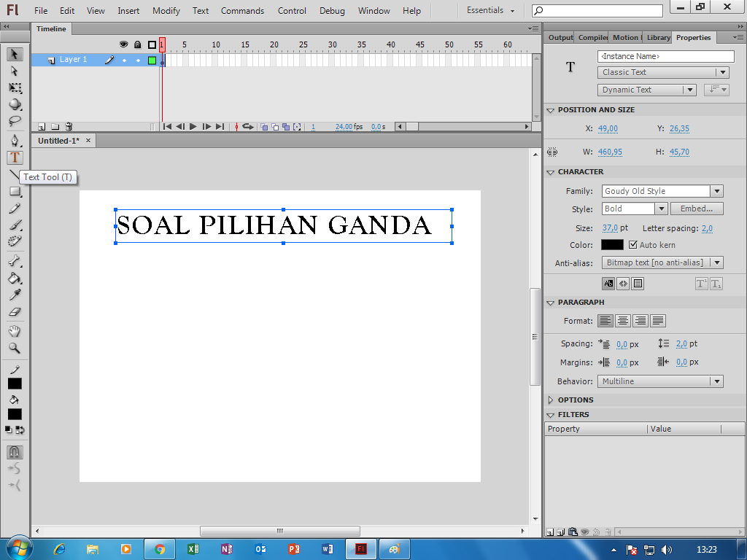Apply center paragraph alignment

622,321
